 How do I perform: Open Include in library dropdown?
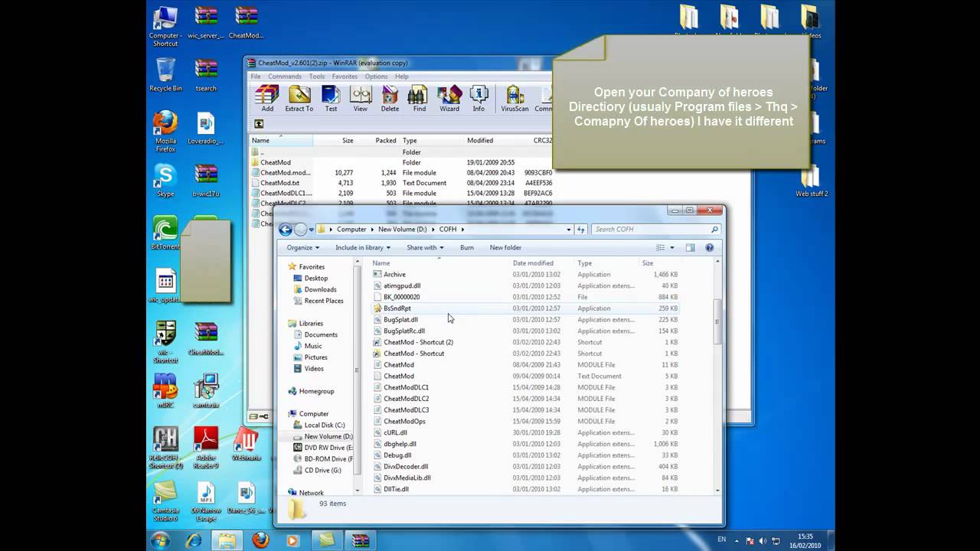click(x=363, y=247)
